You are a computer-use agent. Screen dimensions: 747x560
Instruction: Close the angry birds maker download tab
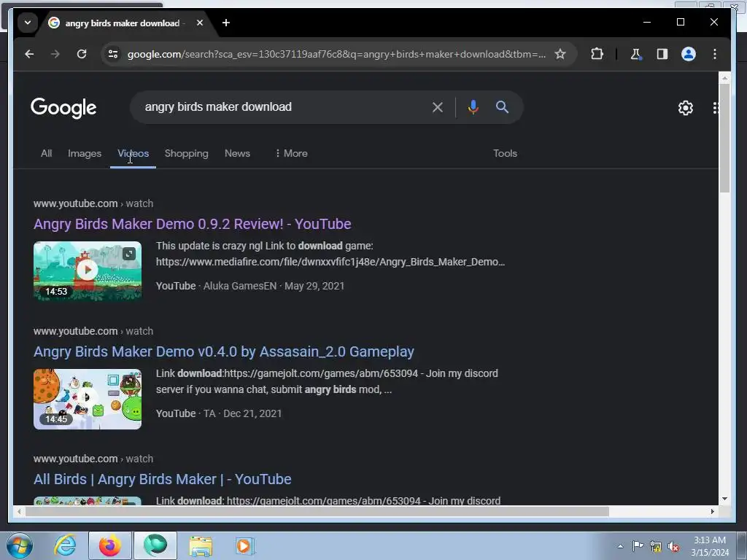click(200, 23)
